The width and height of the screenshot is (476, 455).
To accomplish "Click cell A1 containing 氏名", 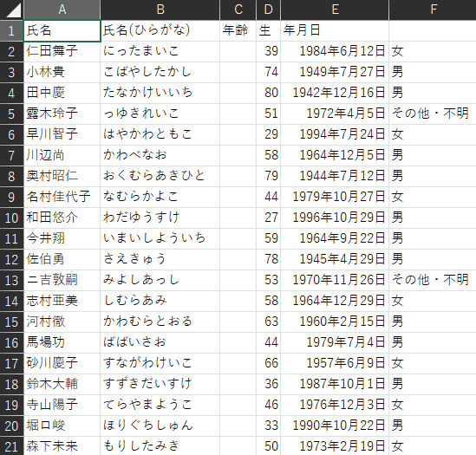I will (62, 30).
